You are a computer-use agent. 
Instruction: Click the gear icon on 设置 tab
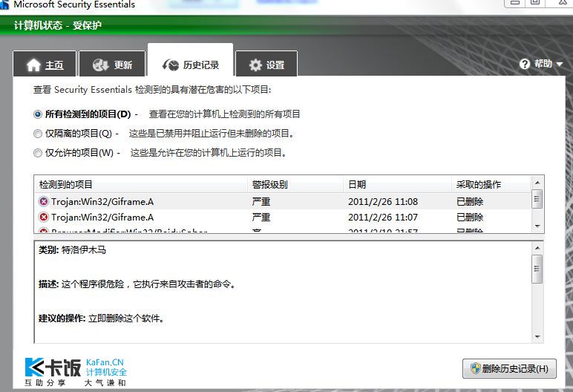(x=255, y=65)
